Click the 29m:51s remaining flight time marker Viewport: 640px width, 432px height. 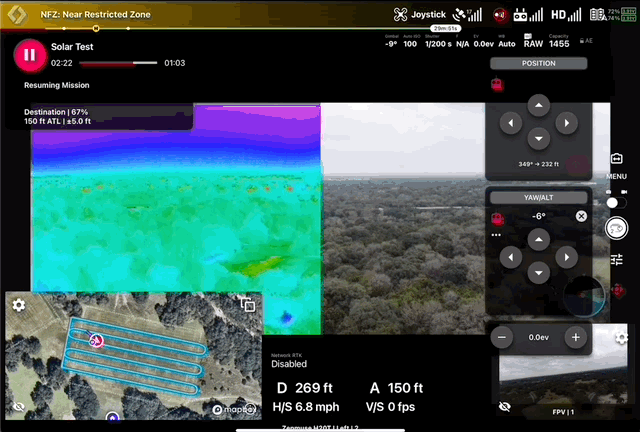click(445, 29)
